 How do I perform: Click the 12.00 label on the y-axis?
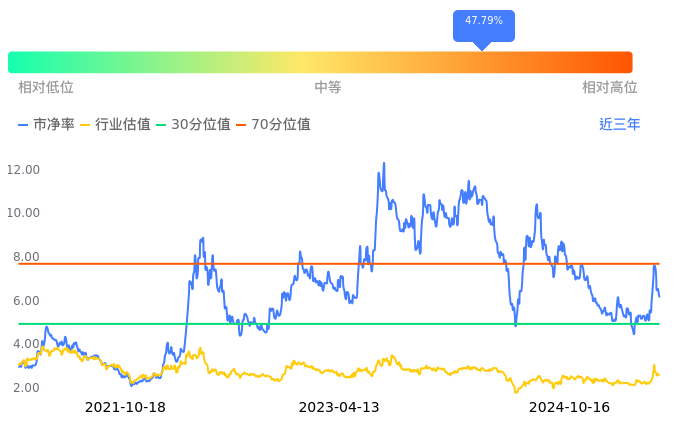[x=24, y=170]
